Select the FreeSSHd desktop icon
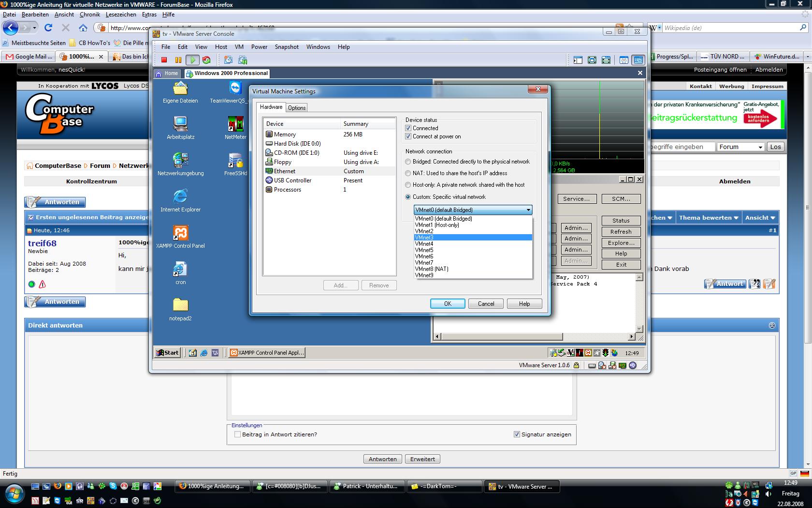This screenshot has width=812, height=508. 235,164
